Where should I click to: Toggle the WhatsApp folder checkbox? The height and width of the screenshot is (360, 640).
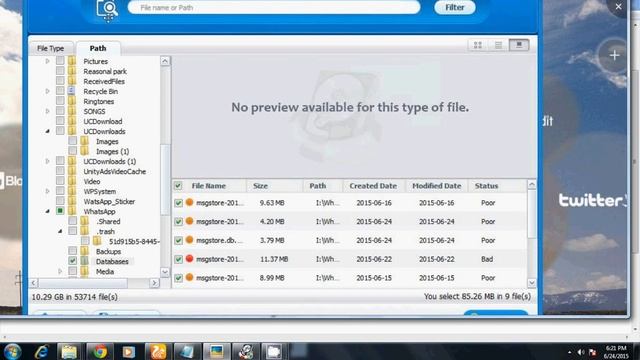(x=60, y=211)
